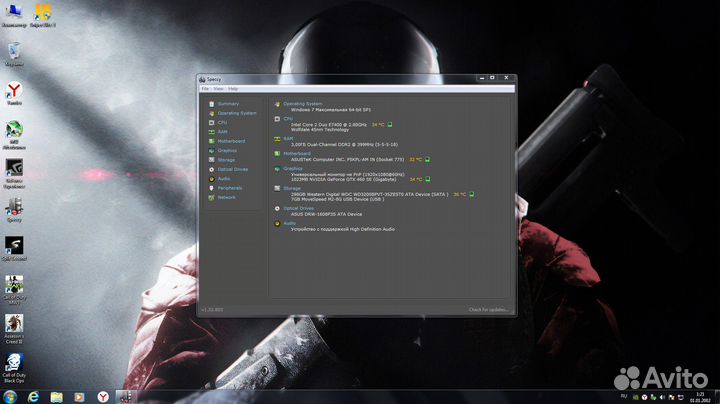This screenshot has width=720, height=404.
Task: Open the File menu in Speccy
Action: click(205, 89)
